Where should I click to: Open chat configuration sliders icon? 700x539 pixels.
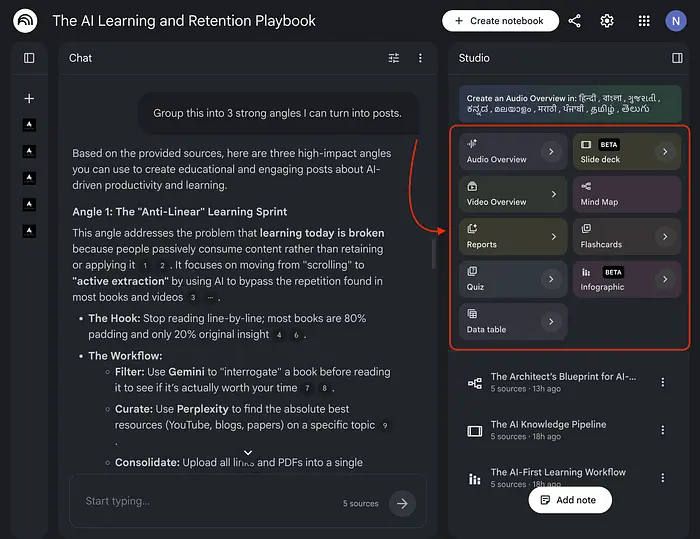click(x=394, y=58)
